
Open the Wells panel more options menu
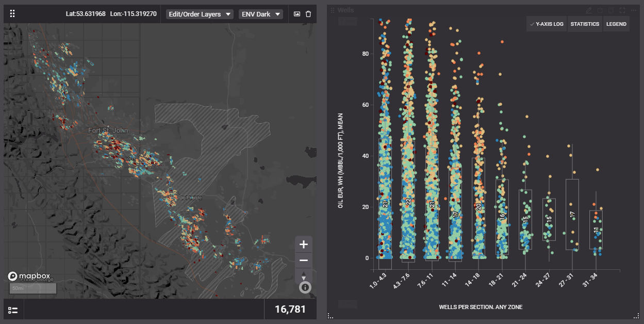[x=634, y=10]
